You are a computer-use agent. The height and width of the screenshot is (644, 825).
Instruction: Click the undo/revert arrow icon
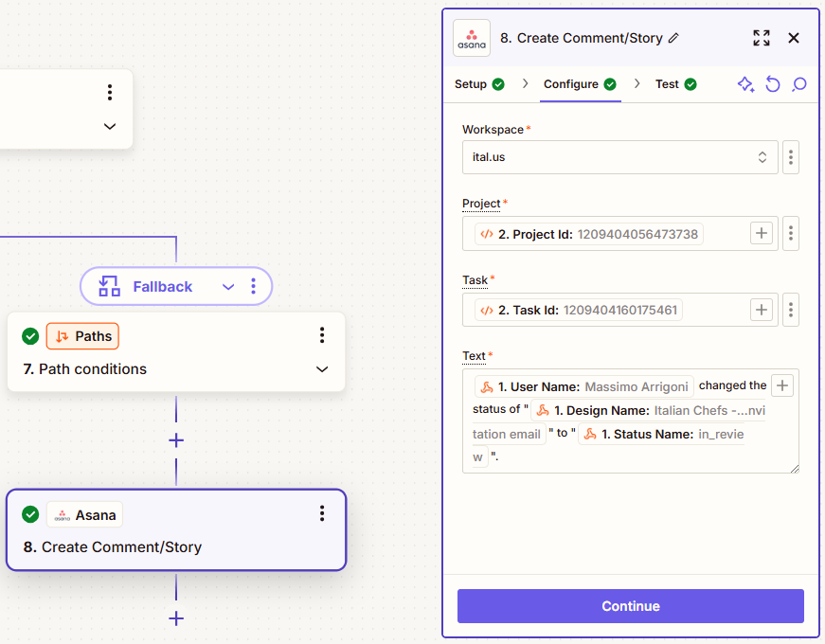772,84
